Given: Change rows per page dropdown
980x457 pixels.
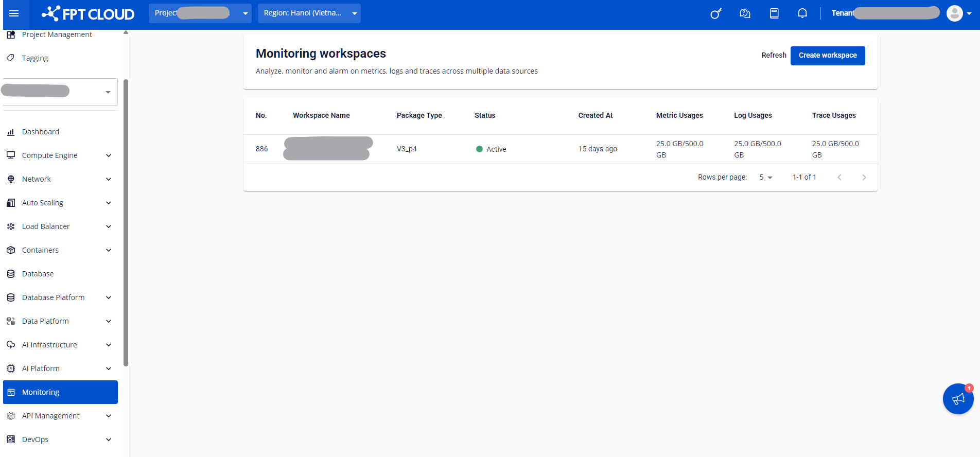Looking at the screenshot, I should coord(766,178).
